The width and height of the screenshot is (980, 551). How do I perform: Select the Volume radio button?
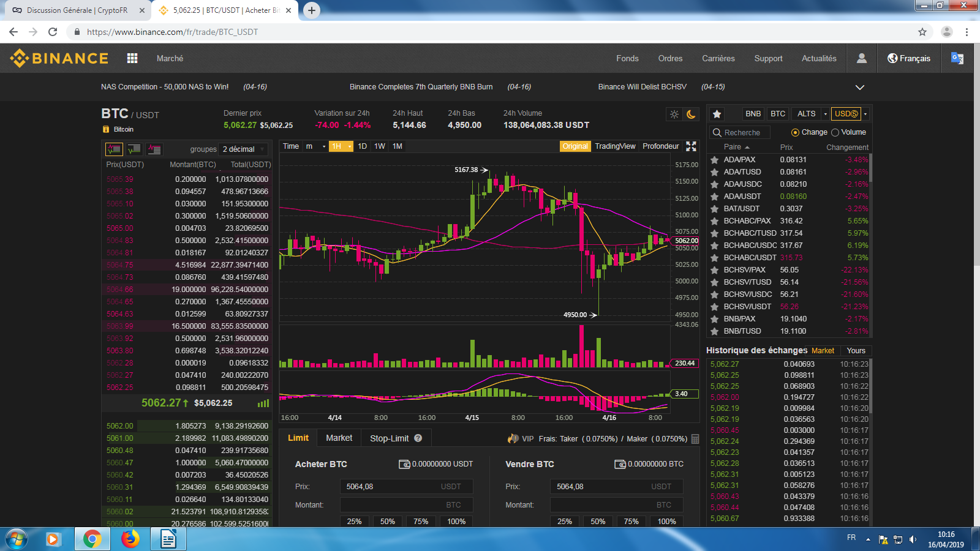pyautogui.click(x=835, y=132)
